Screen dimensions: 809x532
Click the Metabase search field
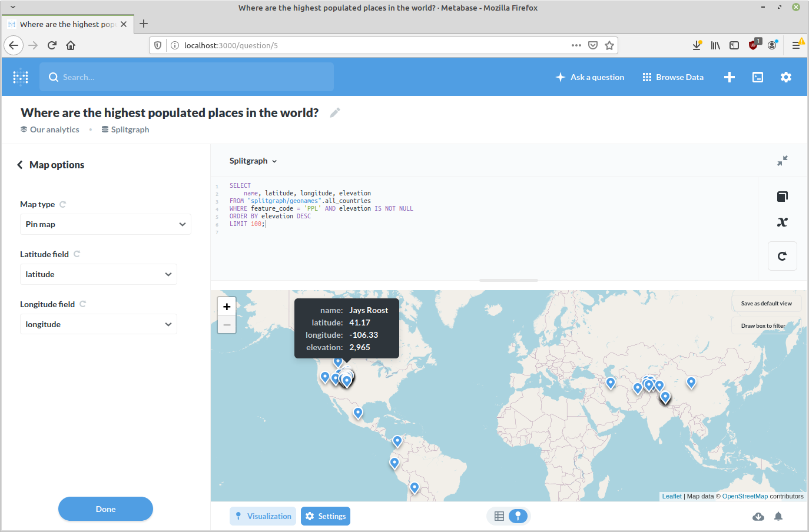coord(187,77)
